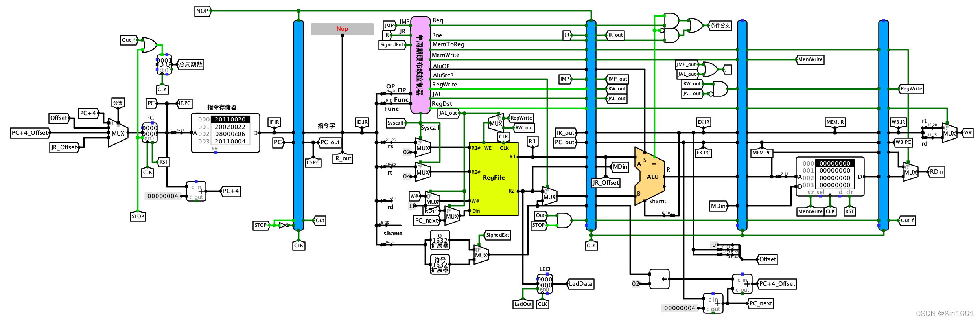
Task: Click the blue IF/ID pipeline register bar
Action: click(x=298, y=125)
